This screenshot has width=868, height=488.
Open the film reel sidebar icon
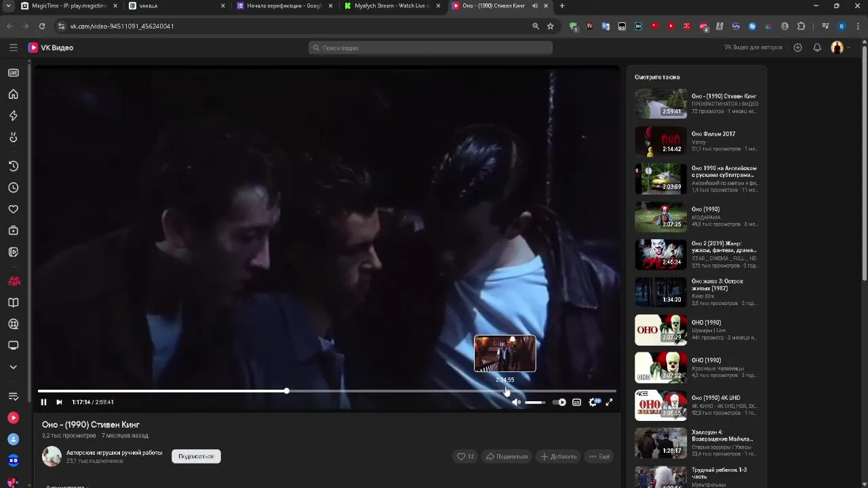[13, 324]
